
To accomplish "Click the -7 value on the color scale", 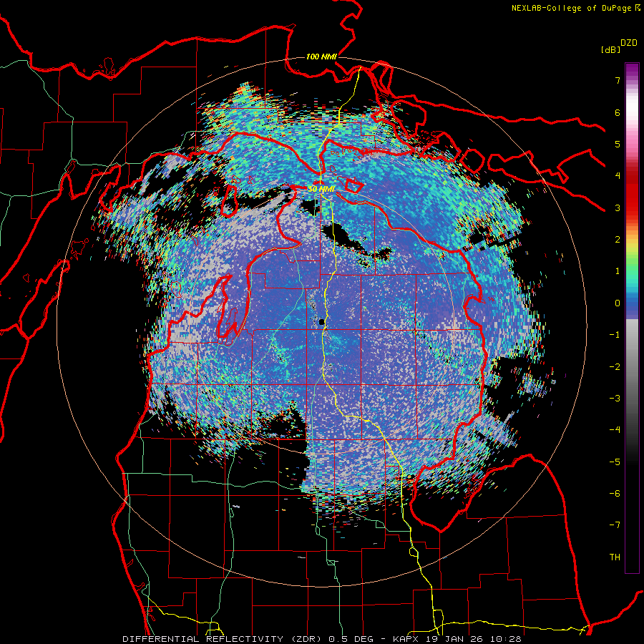I will click(x=615, y=525).
